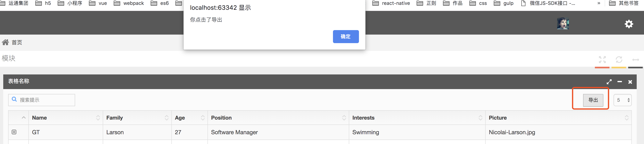Collapse the 表格名称 panel with minus icon

click(x=619, y=82)
